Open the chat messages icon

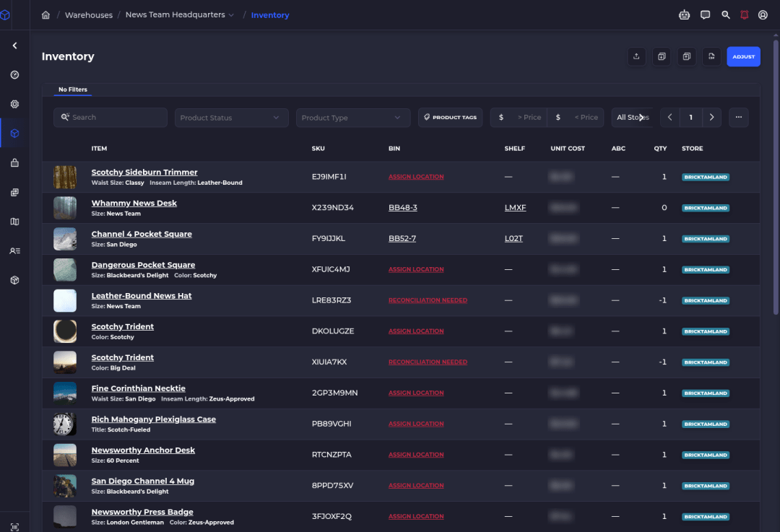tap(705, 15)
